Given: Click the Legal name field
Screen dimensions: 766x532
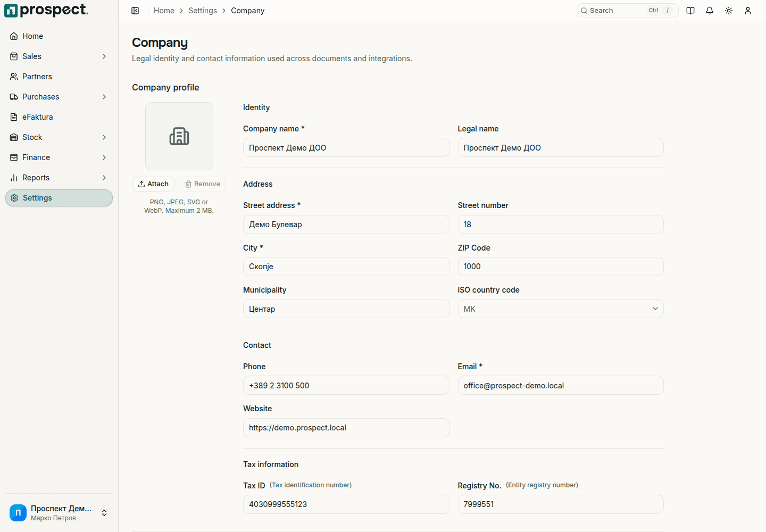Looking at the screenshot, I should (561, 147).
